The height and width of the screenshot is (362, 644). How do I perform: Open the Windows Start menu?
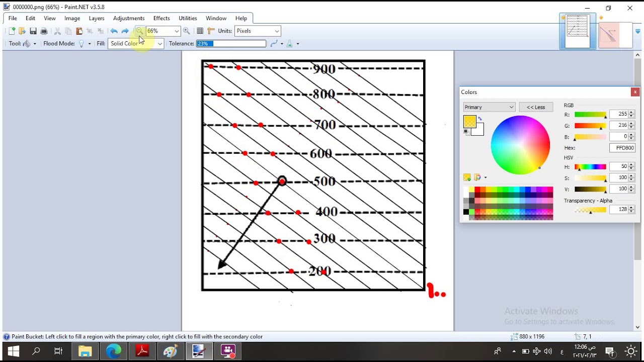13,351
